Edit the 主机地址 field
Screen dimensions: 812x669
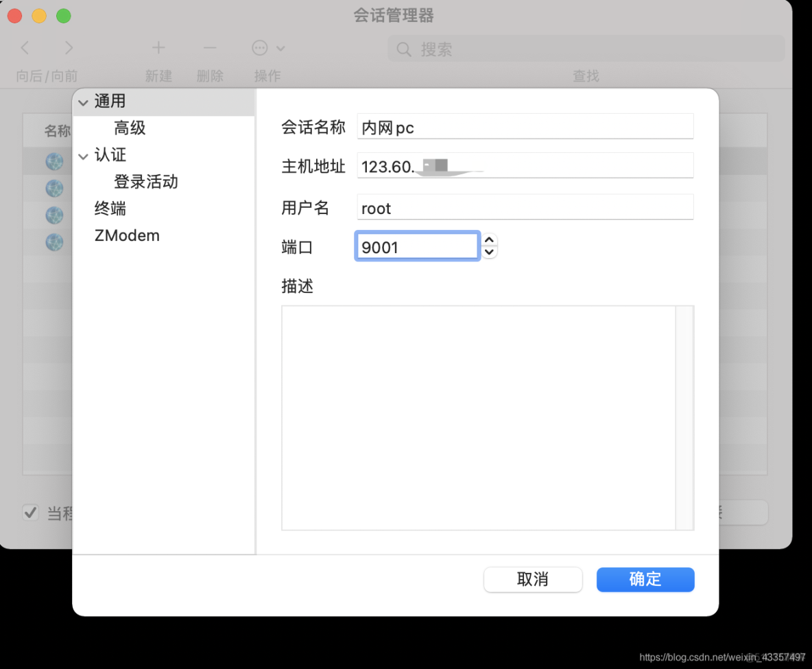(x=525, y=166)
